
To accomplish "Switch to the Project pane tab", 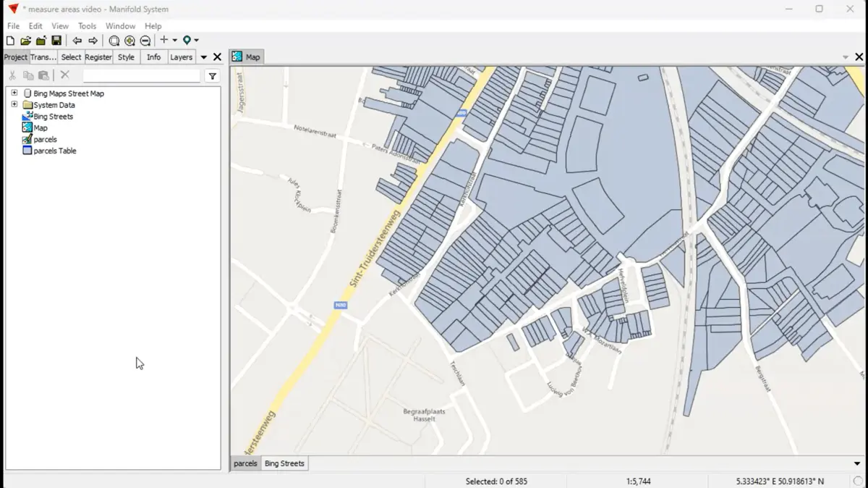I will tap(15, 57).
